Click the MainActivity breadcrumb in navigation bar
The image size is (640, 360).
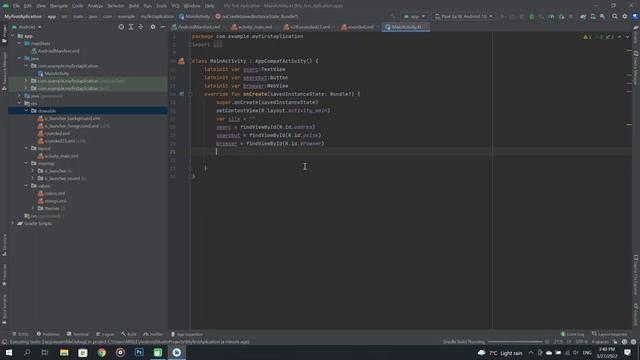[195, 16]
